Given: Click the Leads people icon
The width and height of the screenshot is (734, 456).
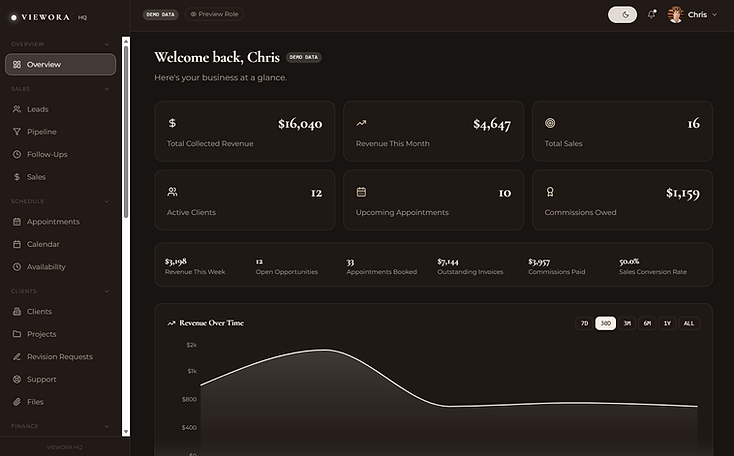Looking at the screenshot, I should coord(17,109).
